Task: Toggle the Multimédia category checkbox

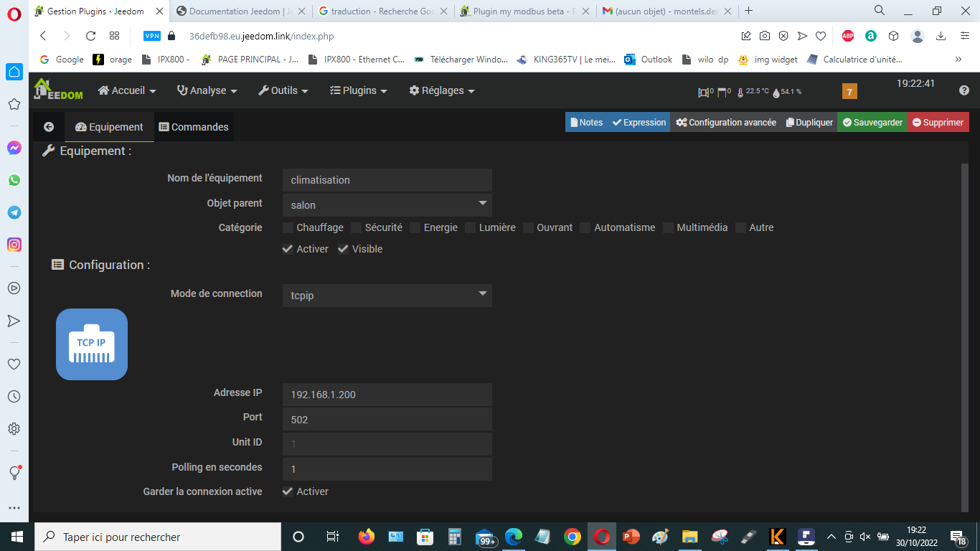Action: tap(669, 227)
